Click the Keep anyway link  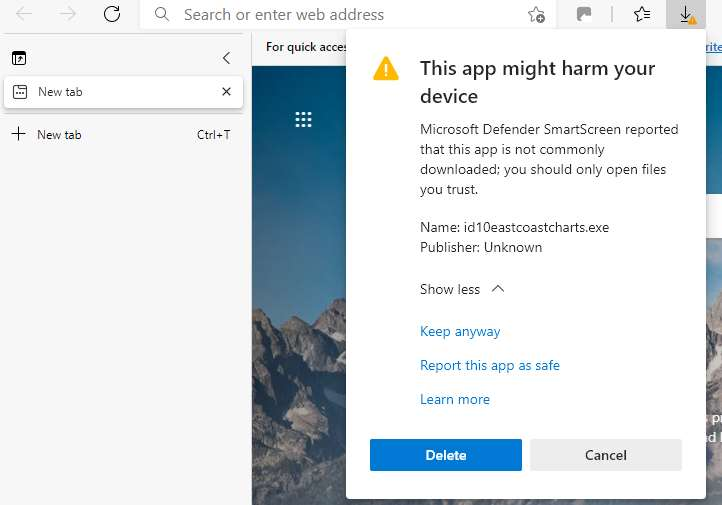point(460,331)
